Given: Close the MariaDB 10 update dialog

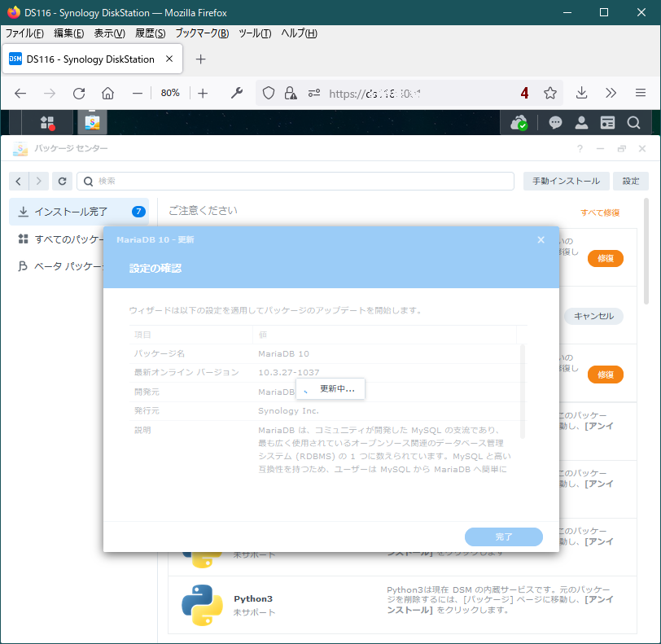Looking at the screenshot, I should pyautogui.click(x=541, y=240).
